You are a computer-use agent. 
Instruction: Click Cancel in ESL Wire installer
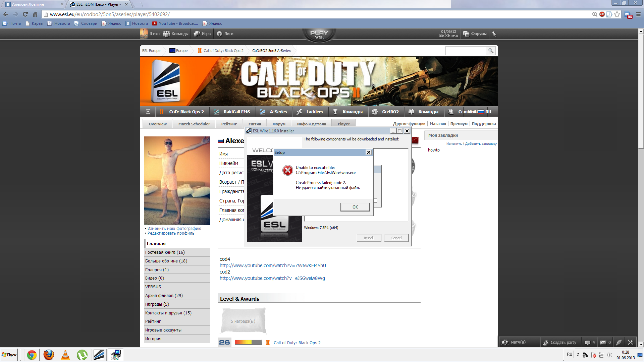pos(396,238)
